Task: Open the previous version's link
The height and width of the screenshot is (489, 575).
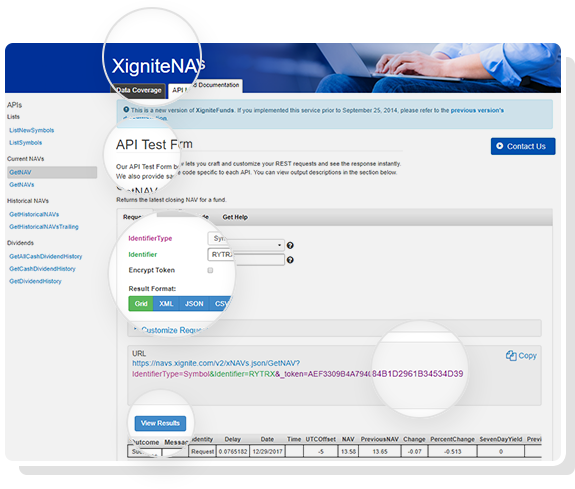Action: click(x=477, y=110)
